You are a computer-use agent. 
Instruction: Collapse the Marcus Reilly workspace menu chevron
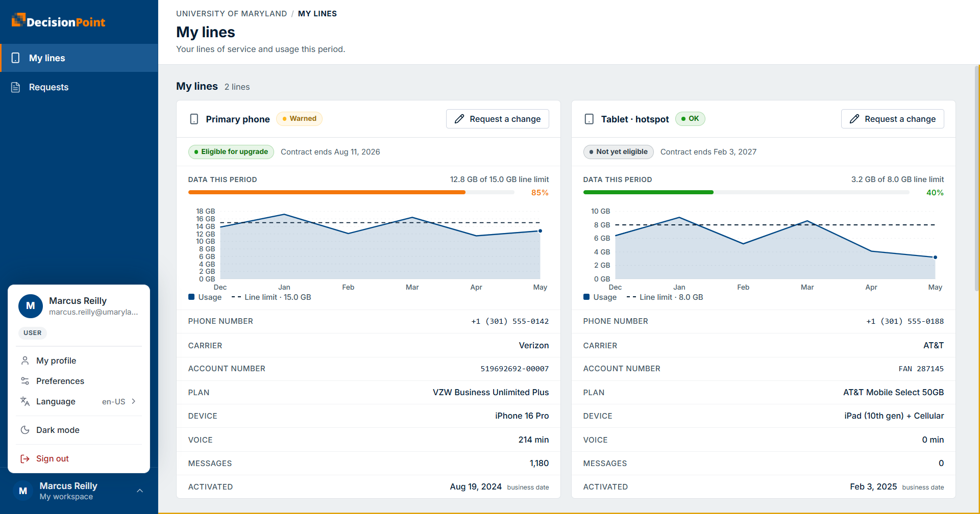pyautogui.click(x=140, y=491)
